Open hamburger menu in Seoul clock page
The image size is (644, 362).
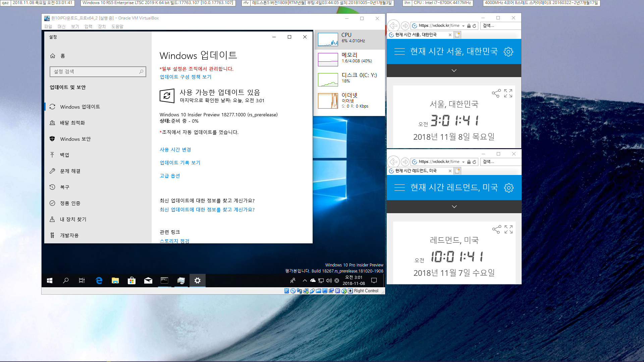399,52
